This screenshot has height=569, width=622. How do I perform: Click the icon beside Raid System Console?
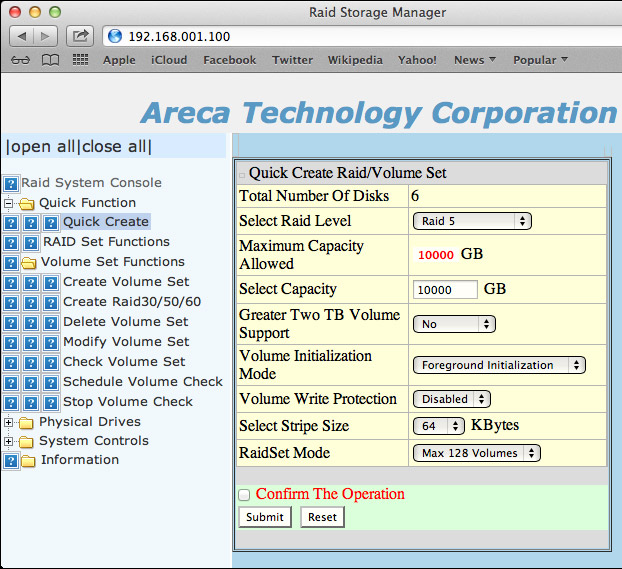[x=11, y=184]
